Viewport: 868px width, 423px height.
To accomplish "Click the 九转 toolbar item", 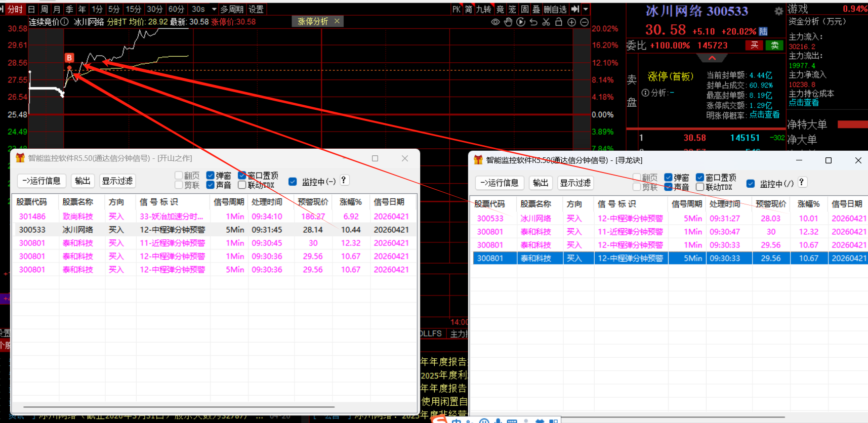I will point(483,9).
